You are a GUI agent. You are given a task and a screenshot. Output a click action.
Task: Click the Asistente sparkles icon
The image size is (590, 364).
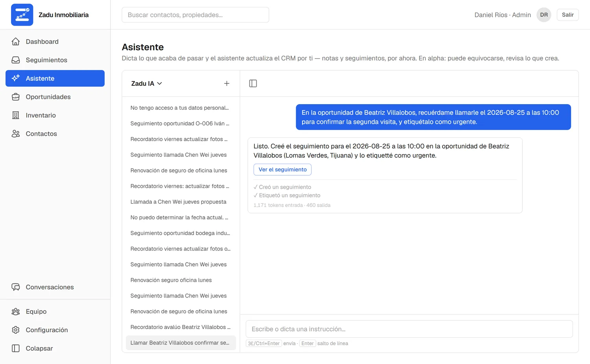pos(16,78)
